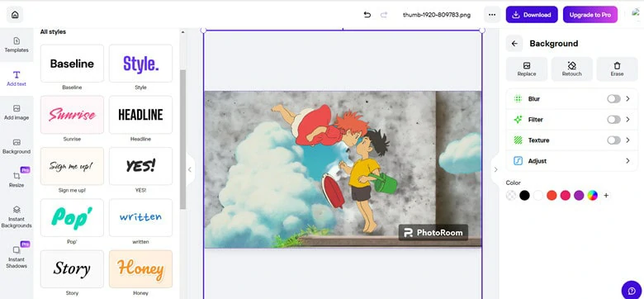
Task: Choose the Pop' text style
Action: (72, 218)
